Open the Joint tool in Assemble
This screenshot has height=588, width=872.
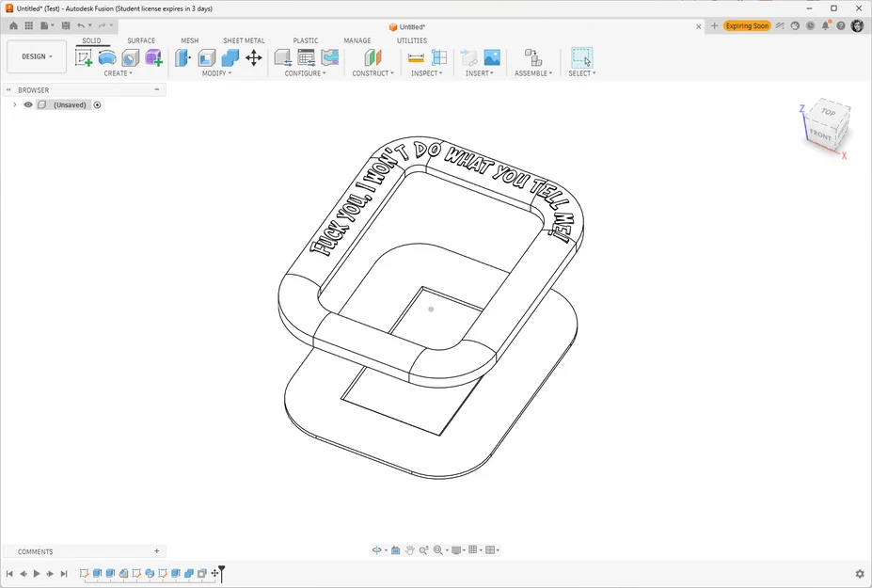[x=532, y=57]
